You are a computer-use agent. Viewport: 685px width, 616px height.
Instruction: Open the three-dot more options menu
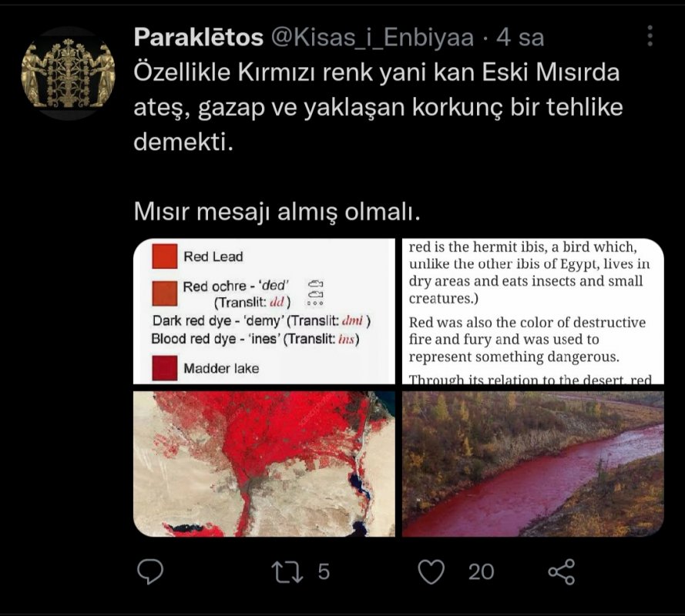coord(650,35)
